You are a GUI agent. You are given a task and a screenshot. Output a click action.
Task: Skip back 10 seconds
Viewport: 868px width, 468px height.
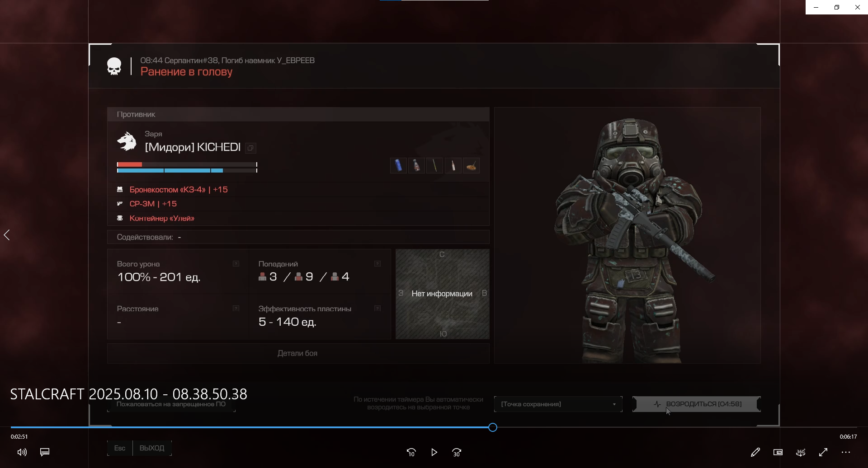pyautogui.click(x=411, y=452)
